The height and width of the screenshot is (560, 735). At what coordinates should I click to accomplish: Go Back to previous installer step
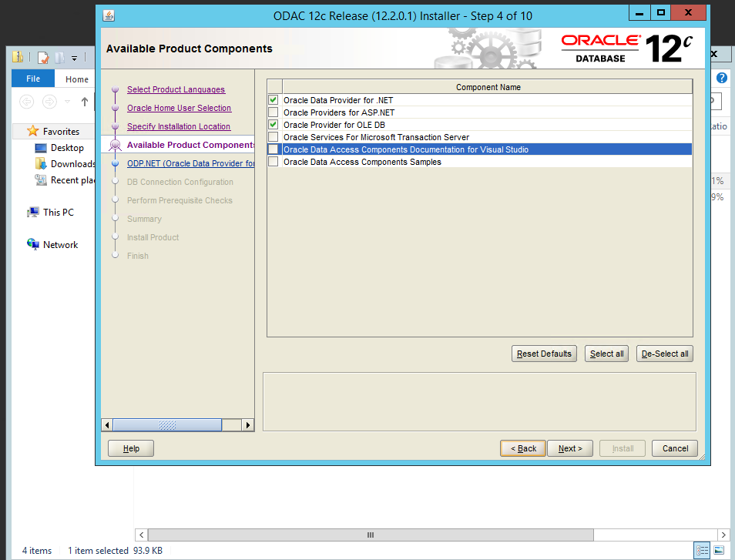pos(523,448)
